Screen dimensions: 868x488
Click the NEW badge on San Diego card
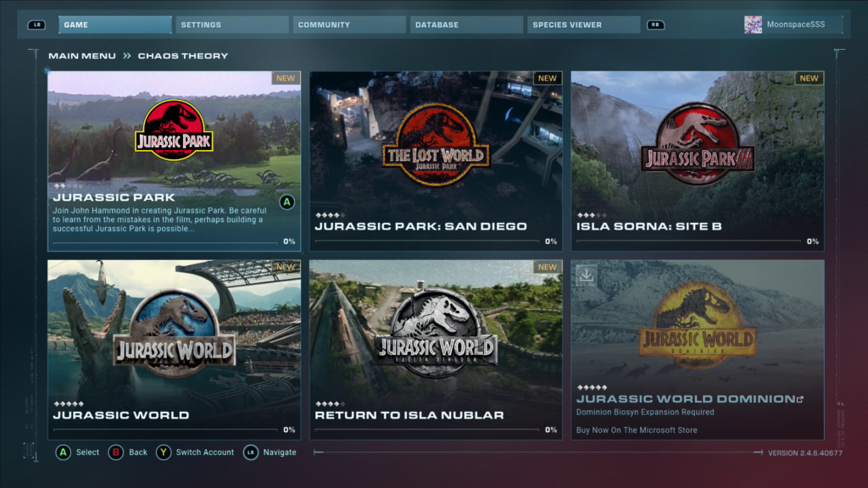pyautogui.click(x=548, y=78)
